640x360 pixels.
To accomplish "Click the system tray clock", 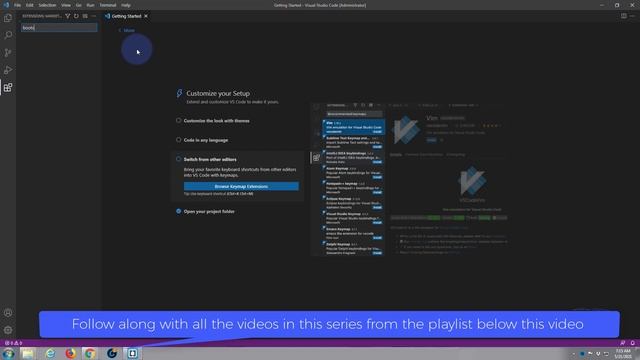I will [623, 353].
